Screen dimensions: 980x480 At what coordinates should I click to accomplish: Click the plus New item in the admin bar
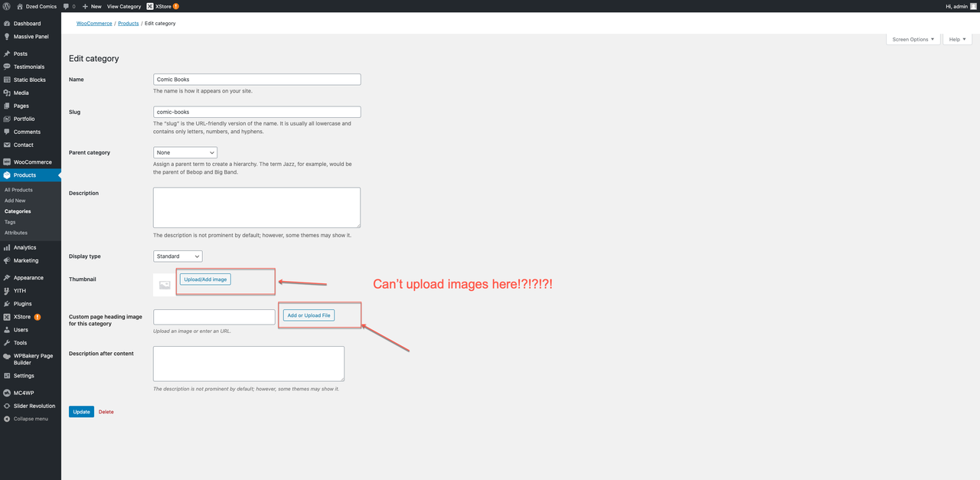pyautogui.click(x=91, y=6)
